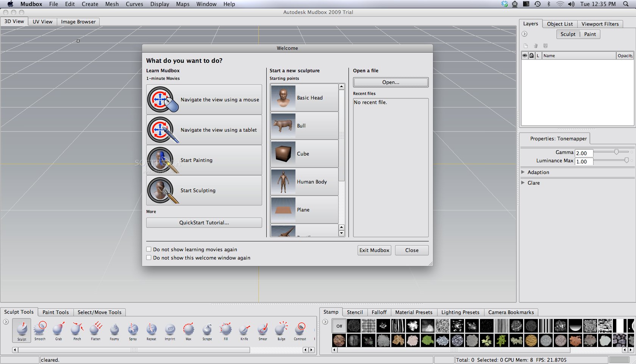
Task: Choose the Cube starting point
Action: click(x=305, y=154)
